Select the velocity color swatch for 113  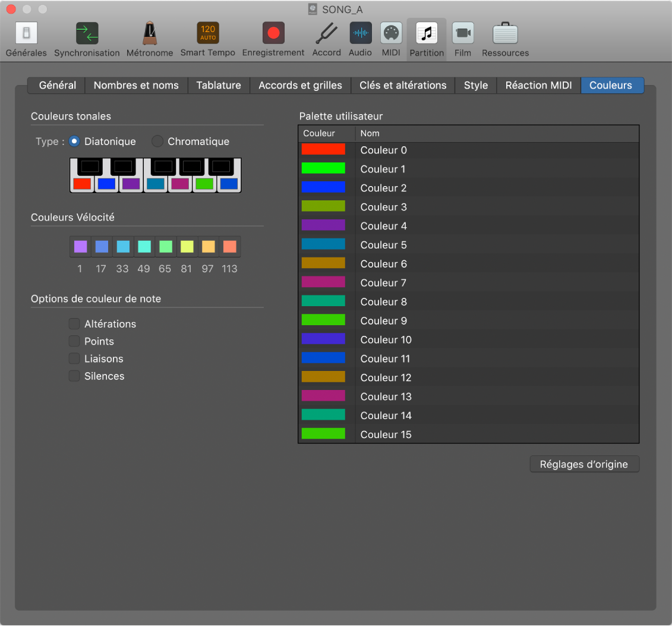click(x=230, y=246)
